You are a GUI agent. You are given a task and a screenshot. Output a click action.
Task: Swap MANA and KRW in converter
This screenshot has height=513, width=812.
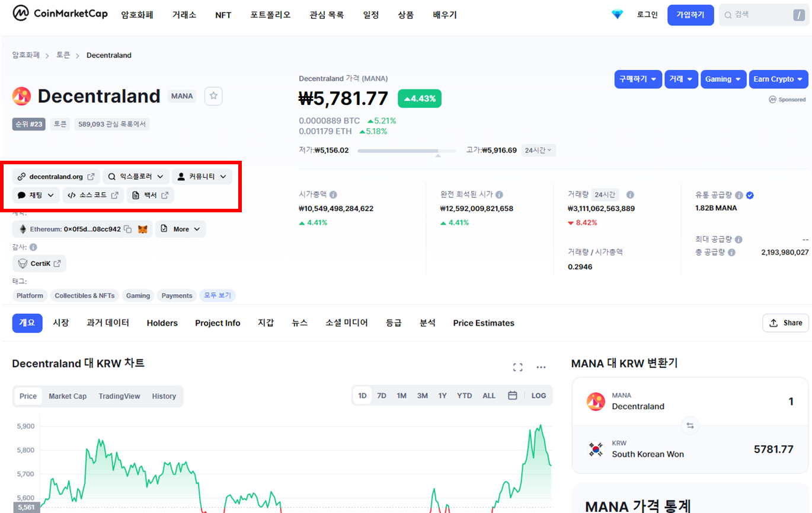point(690,425)
